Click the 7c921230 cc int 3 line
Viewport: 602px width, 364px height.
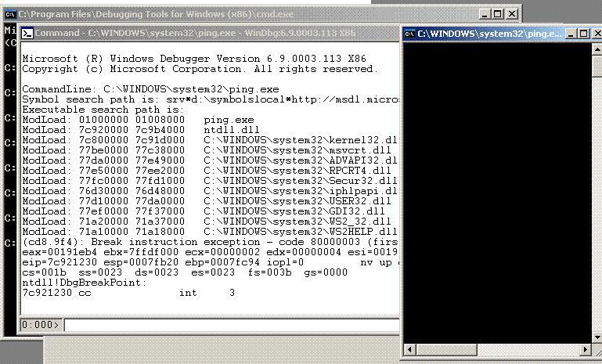pyautogui.click(x=128, y=293)
